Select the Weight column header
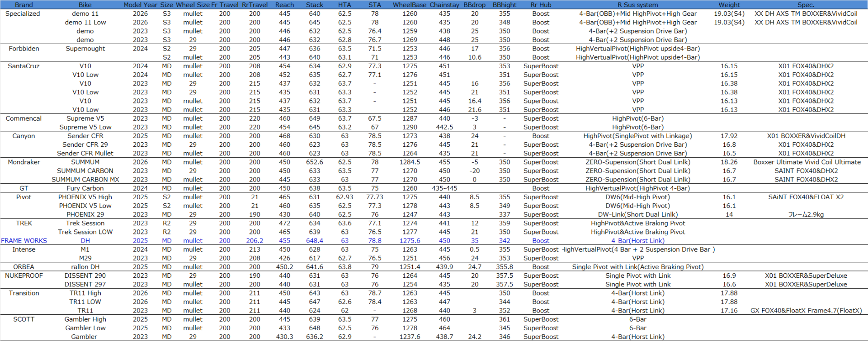This screenshot has height=341, width=868. point(729,5)
